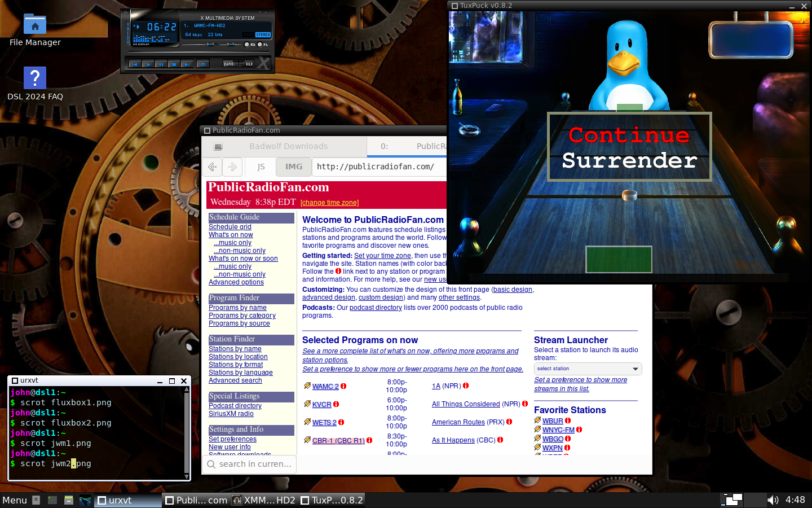Open the 'Programs by category' link
The width and height of the screenshot is (812, 508).
242,316
